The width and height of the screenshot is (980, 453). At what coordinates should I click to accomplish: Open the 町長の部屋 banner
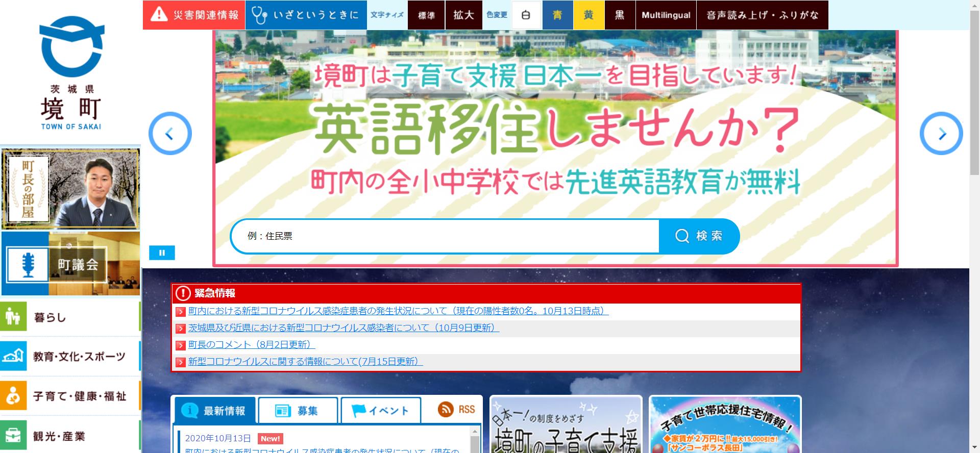coord(71,189)
